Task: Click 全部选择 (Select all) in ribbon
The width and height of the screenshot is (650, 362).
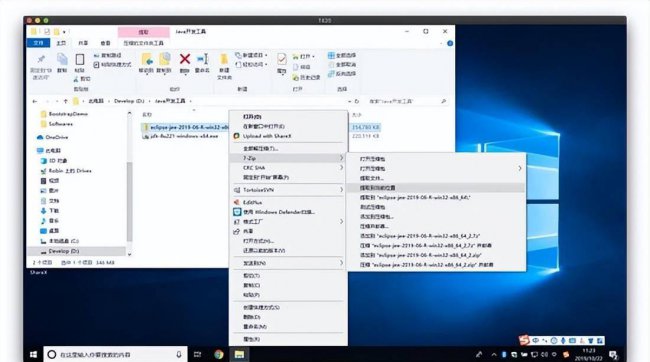Action: point(342,55)
